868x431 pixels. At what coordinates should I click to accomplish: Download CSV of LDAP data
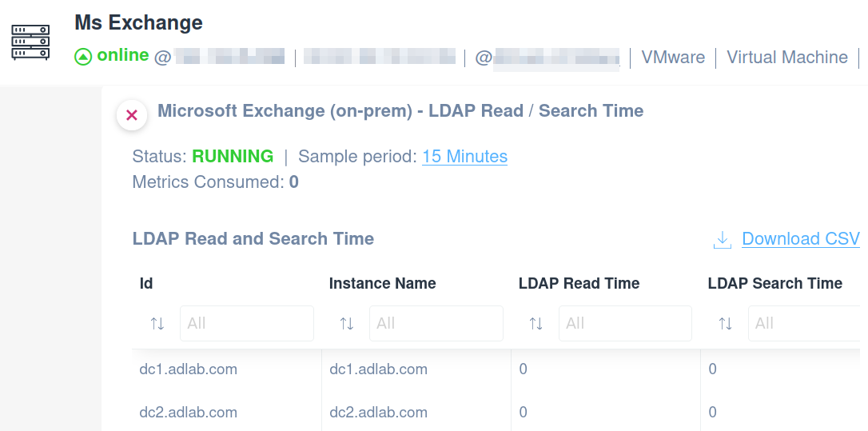(801, 239)
